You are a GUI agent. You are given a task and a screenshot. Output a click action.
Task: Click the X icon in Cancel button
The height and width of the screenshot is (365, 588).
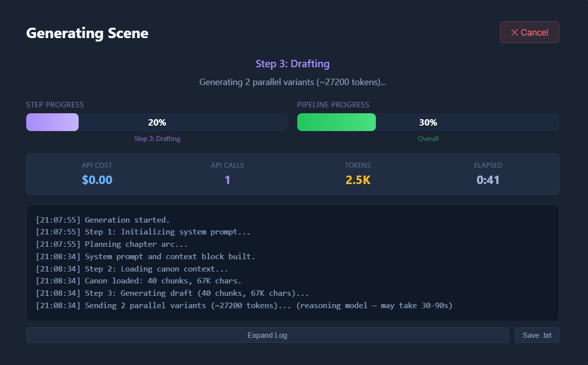[514, 33]
